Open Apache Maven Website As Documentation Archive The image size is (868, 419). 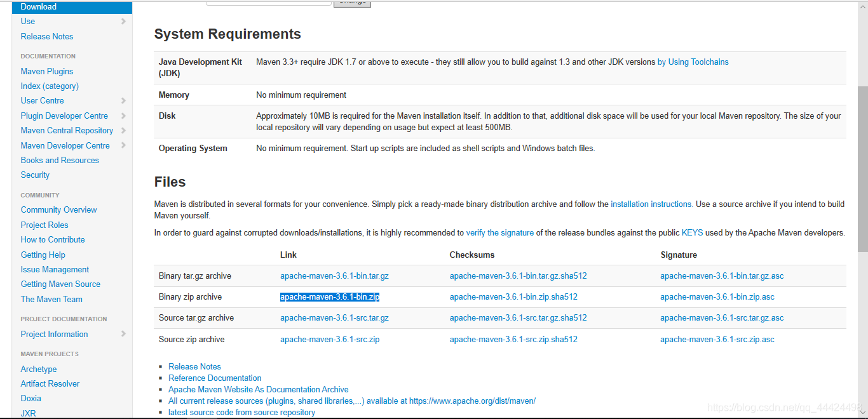[x=259, y=390]
